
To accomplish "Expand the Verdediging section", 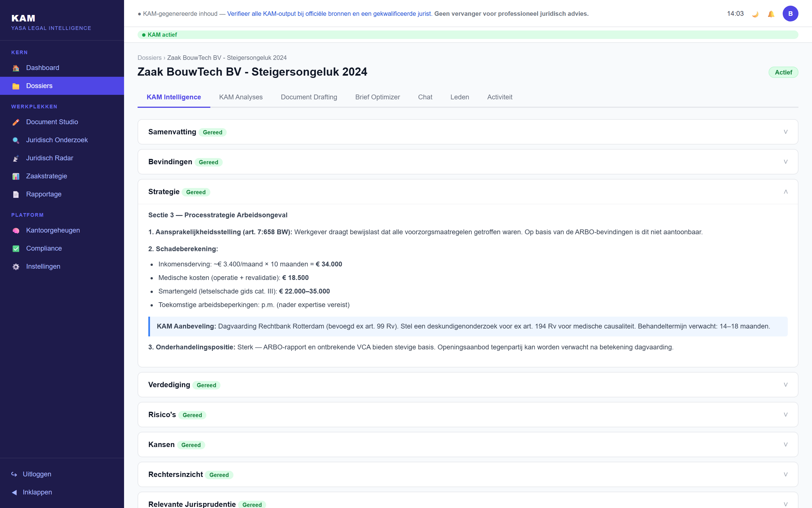I will point(468,385).
